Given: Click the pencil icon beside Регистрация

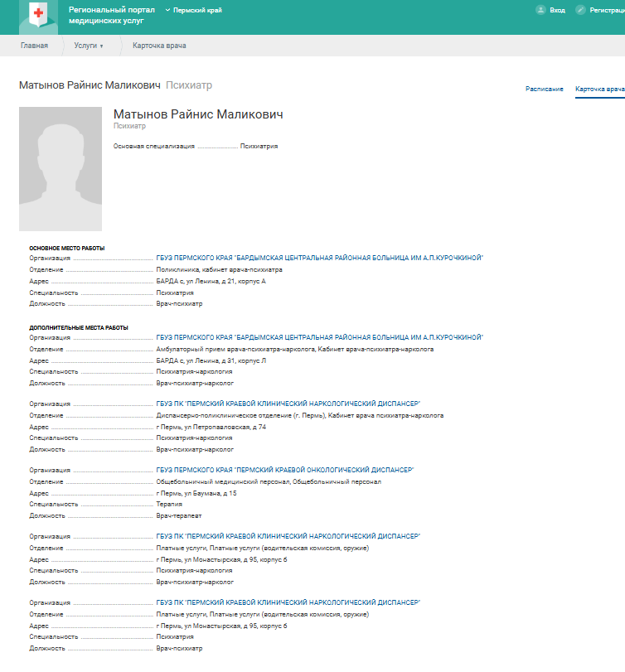Looking at the screenshot, I should point(580,10).
